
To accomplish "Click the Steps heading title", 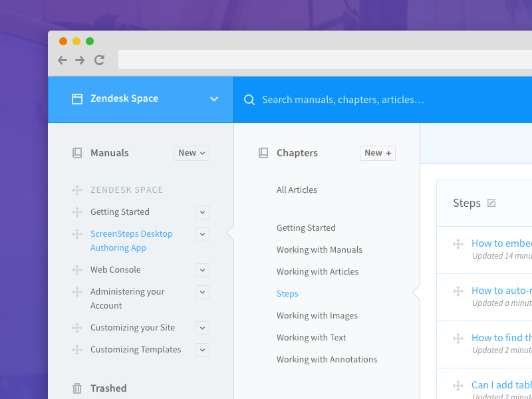I will click(467, 203).
